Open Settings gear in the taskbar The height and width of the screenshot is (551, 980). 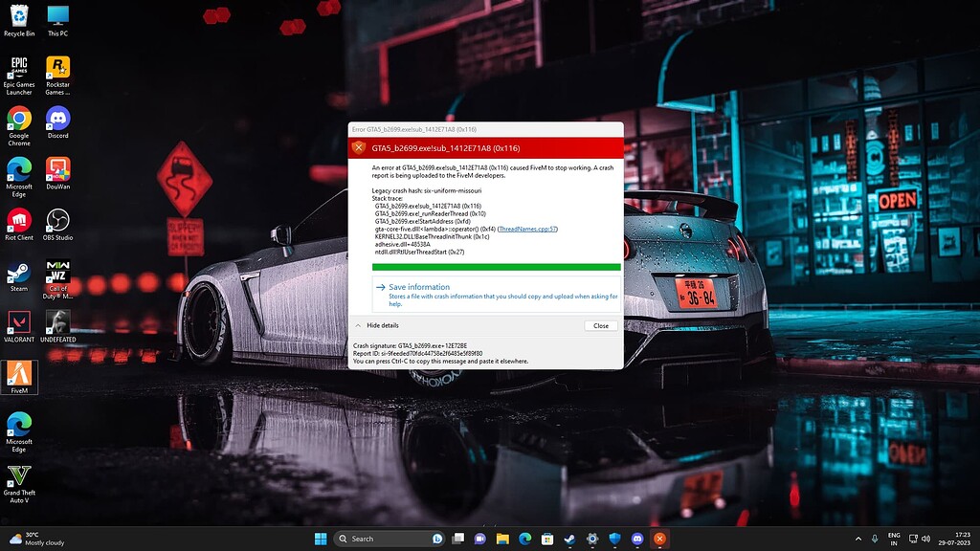591,539
